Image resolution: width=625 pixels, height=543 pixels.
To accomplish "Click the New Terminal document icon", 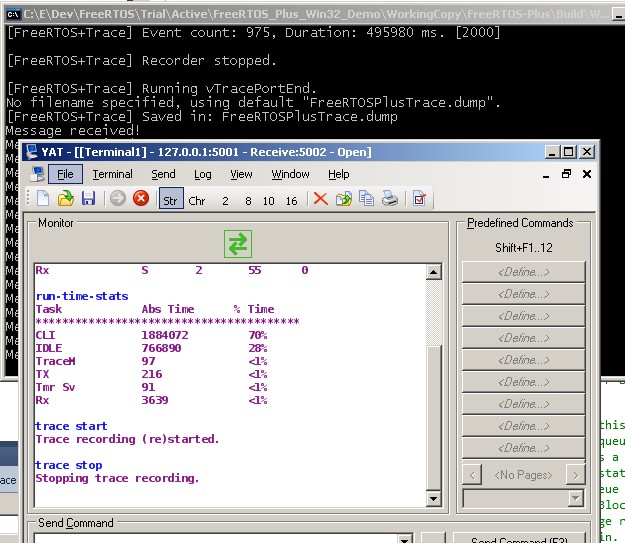I will tap(42, 199).
